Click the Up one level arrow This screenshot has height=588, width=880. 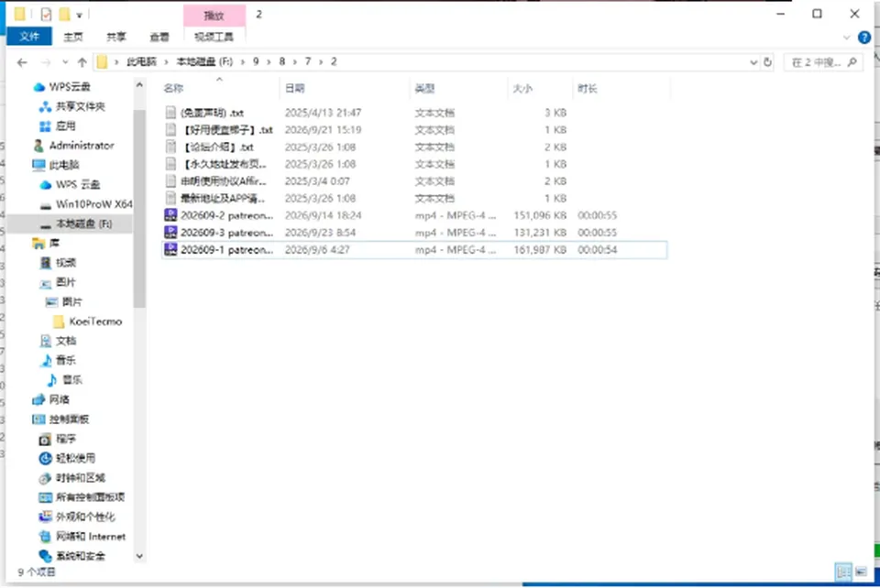pyautogui.click(x=82, y=62)
